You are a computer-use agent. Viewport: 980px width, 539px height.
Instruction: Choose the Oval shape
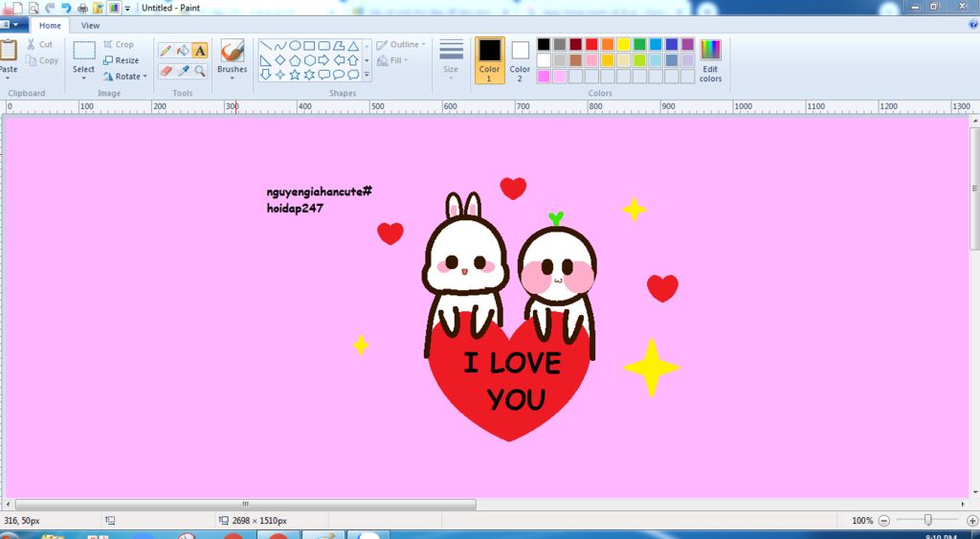click(295, 46)
